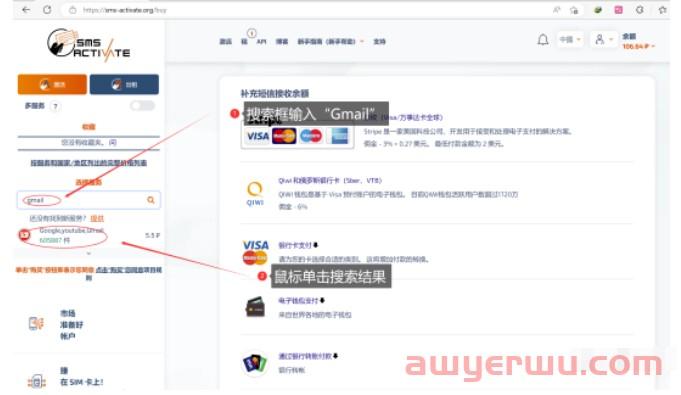Click the pink browser extension icon
681x395 pixels.
618,10
